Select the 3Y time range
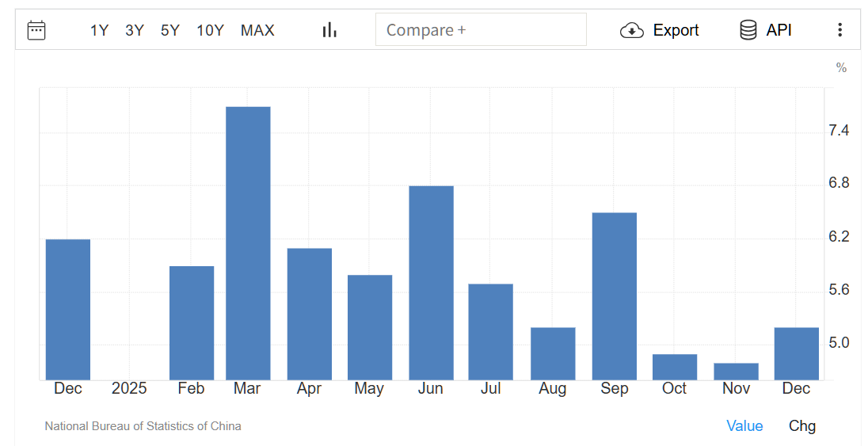Viewport: 868px width, 446px height. pos(135,30)
